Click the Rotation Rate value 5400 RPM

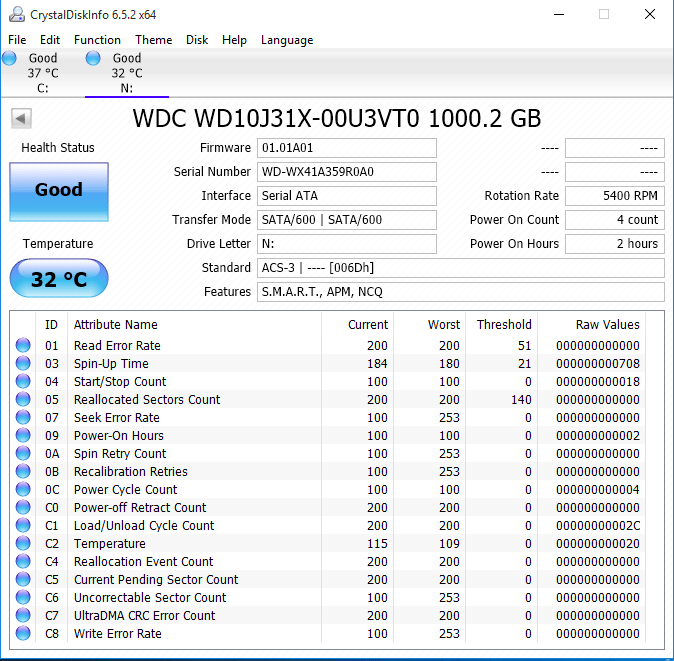[x=615, y=196]
